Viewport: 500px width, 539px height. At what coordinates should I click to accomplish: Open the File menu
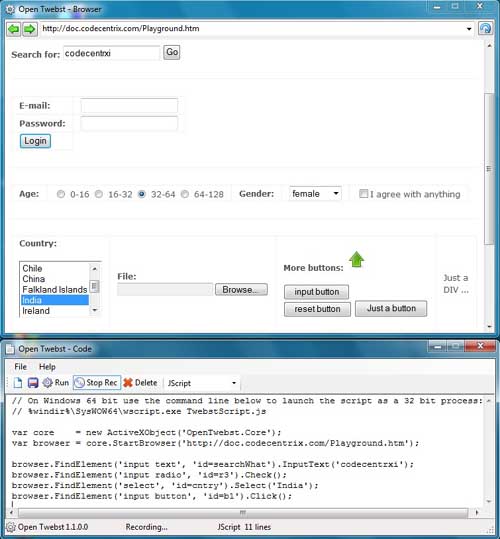point(21,367)
